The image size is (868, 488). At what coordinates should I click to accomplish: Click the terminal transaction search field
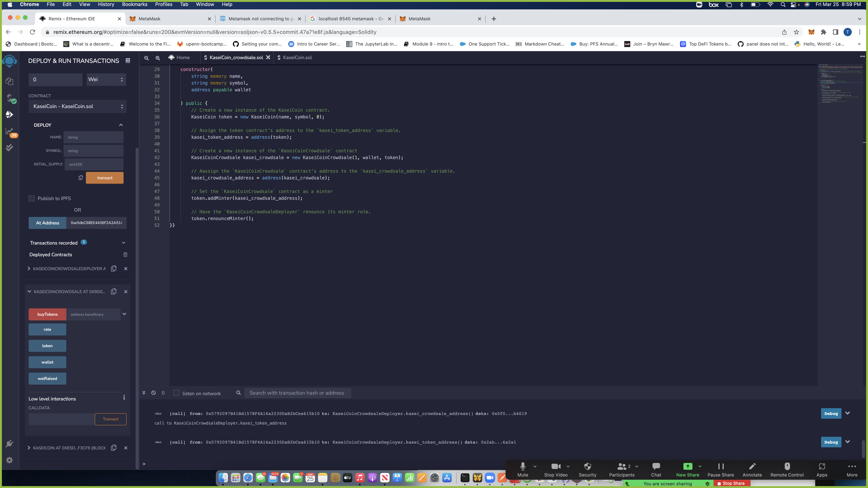(298, 393)
